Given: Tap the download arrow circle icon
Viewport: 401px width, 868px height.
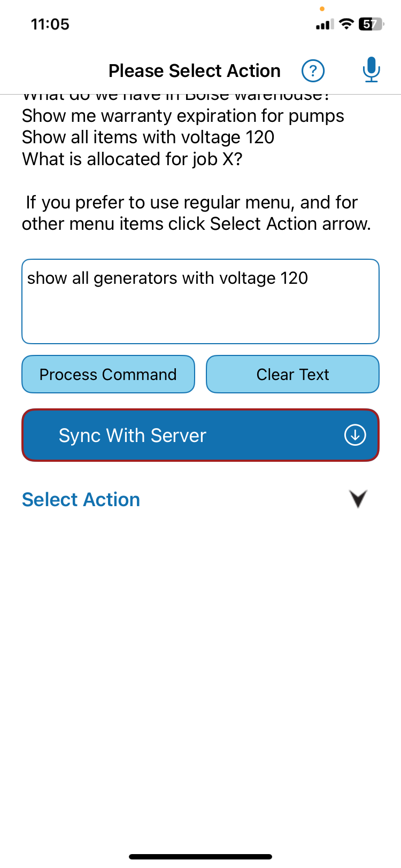Looking at the screenshot, I should (x=355, y=435).
